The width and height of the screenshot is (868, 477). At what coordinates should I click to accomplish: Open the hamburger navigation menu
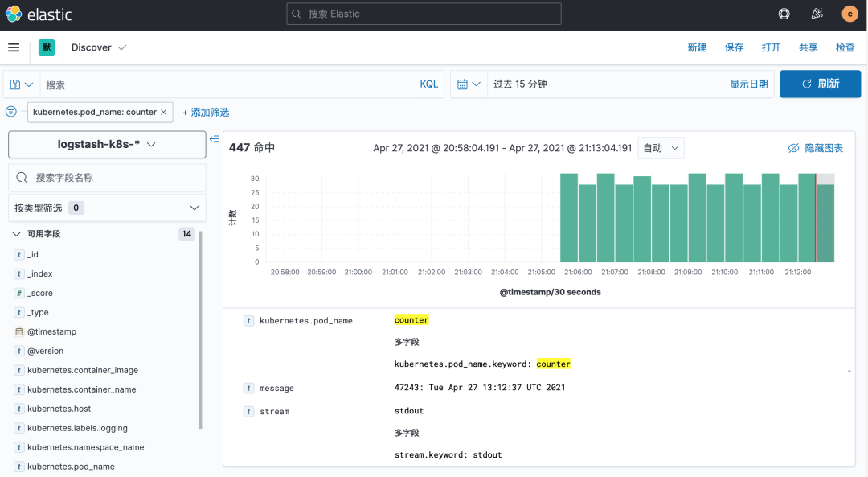pyautogui.click(x=14, y=47)
